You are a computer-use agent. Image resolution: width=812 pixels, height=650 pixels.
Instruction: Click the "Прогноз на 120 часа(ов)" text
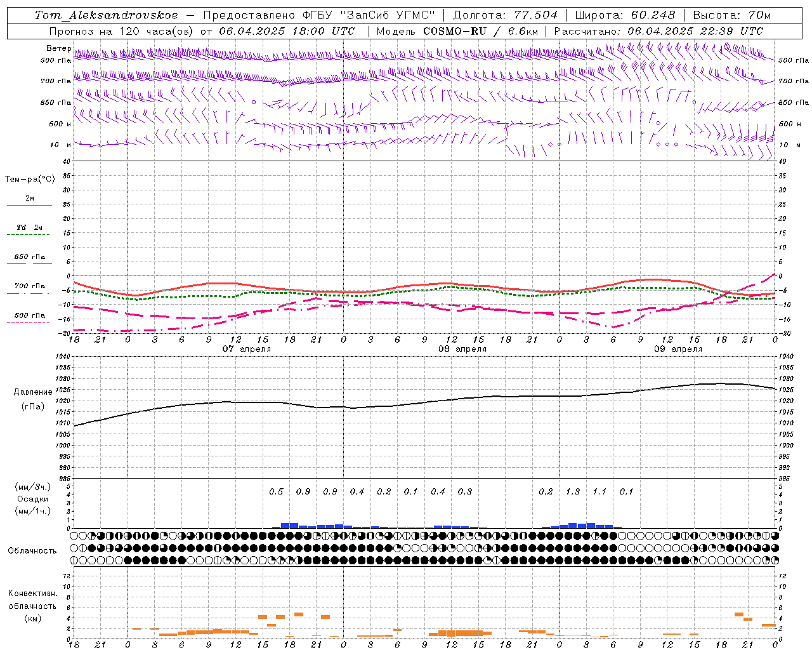point(122,31)
